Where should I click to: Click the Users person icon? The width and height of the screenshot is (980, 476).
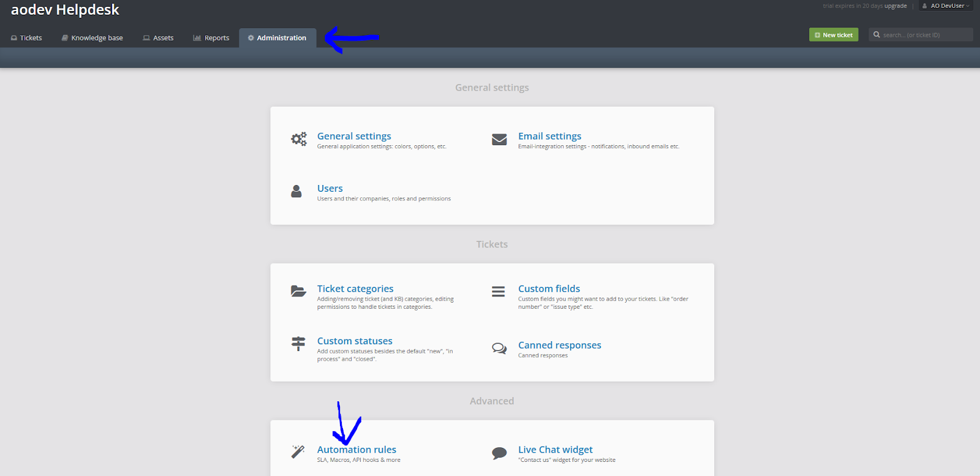pyautogui.click(x=296, y=192)
